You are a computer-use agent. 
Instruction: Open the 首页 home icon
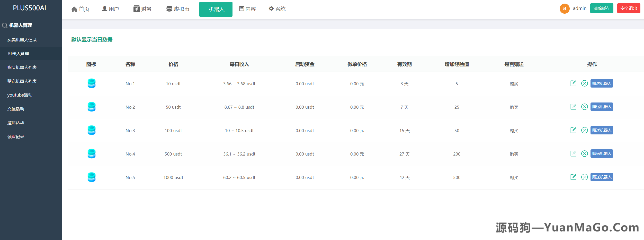click(74, 8)
